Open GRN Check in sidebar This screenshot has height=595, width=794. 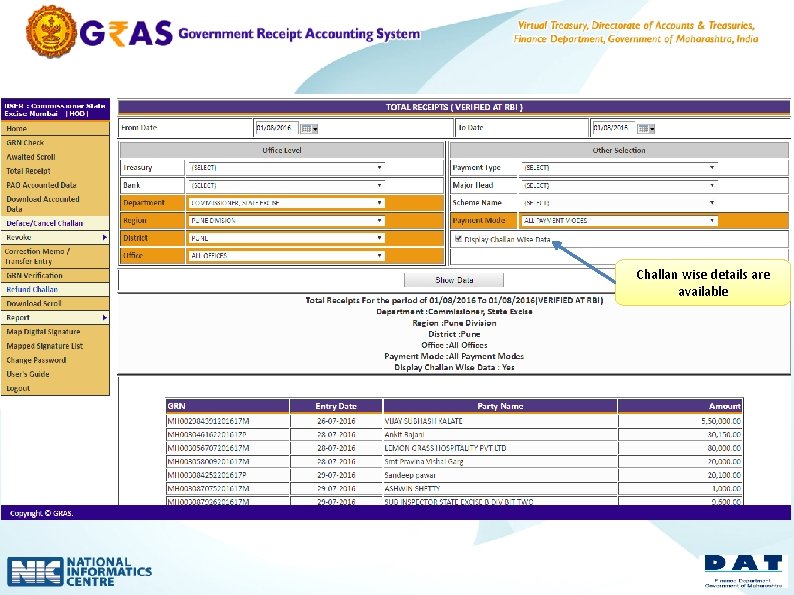click(x=55, y=143)
